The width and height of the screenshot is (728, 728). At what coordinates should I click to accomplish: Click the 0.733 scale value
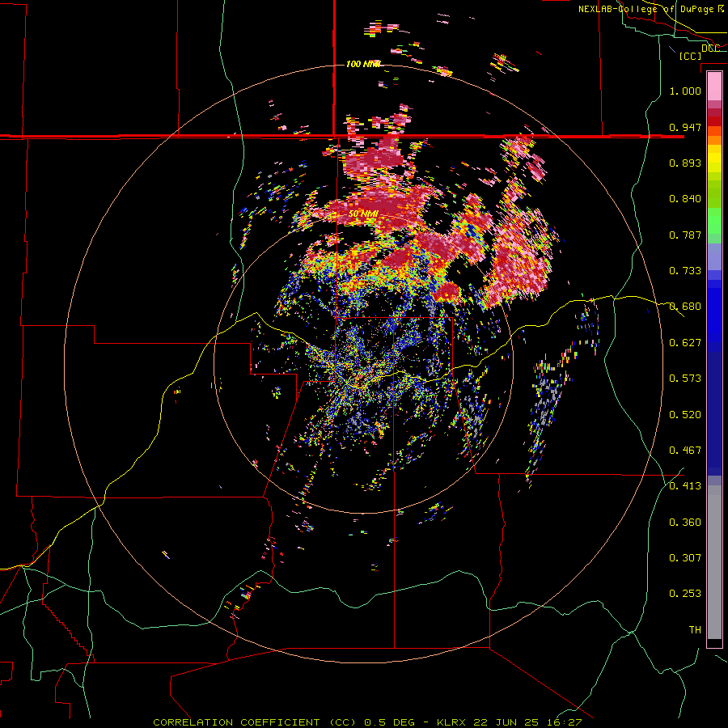click(685, 271)
